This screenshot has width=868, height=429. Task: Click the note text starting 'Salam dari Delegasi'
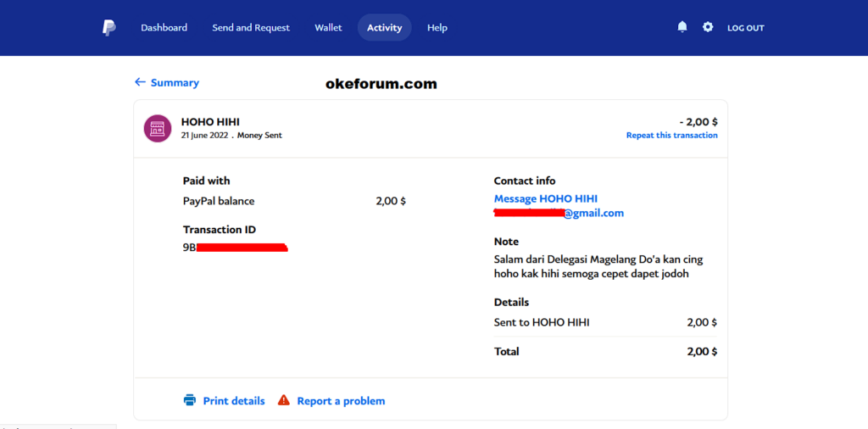598,266
